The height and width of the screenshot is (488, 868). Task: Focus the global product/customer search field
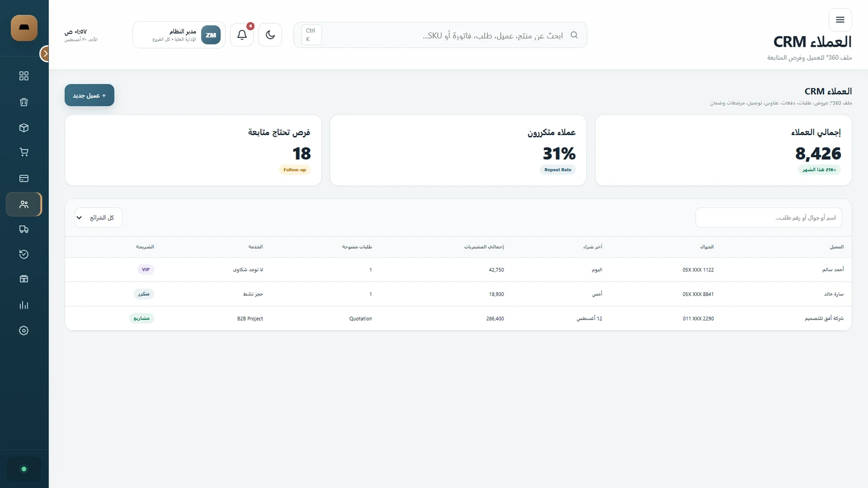click(x=441, y=35)
